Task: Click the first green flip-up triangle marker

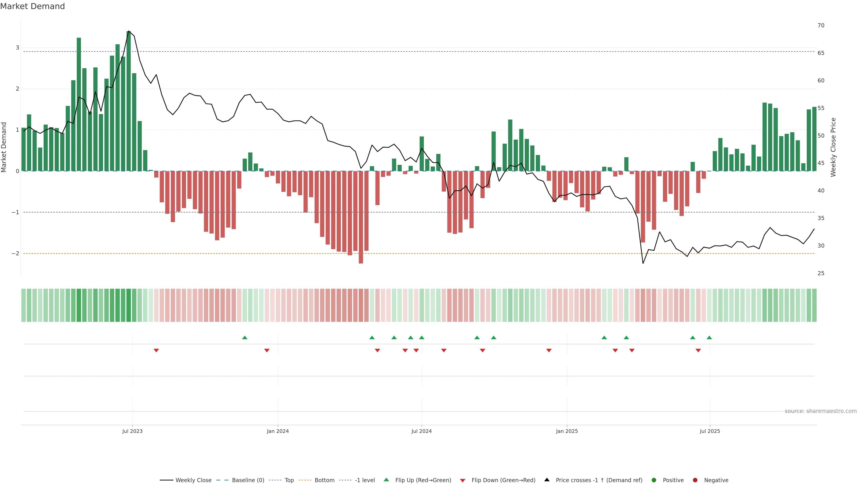Action: [x=245, y=338]
